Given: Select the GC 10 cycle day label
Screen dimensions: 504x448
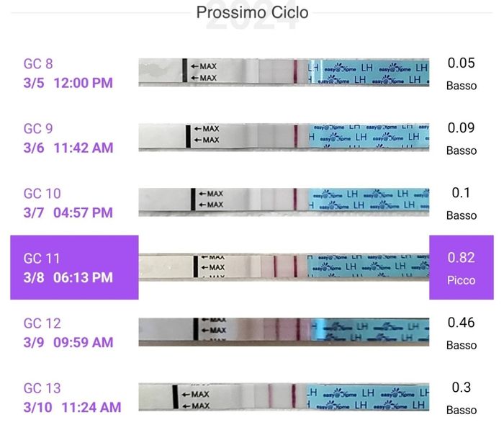Looking at the screenshot, I should click(x=42, y=194).
